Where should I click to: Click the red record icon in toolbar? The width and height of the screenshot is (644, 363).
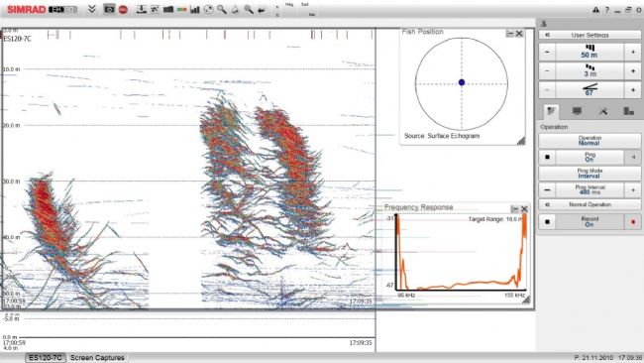(x=123, y=10)
